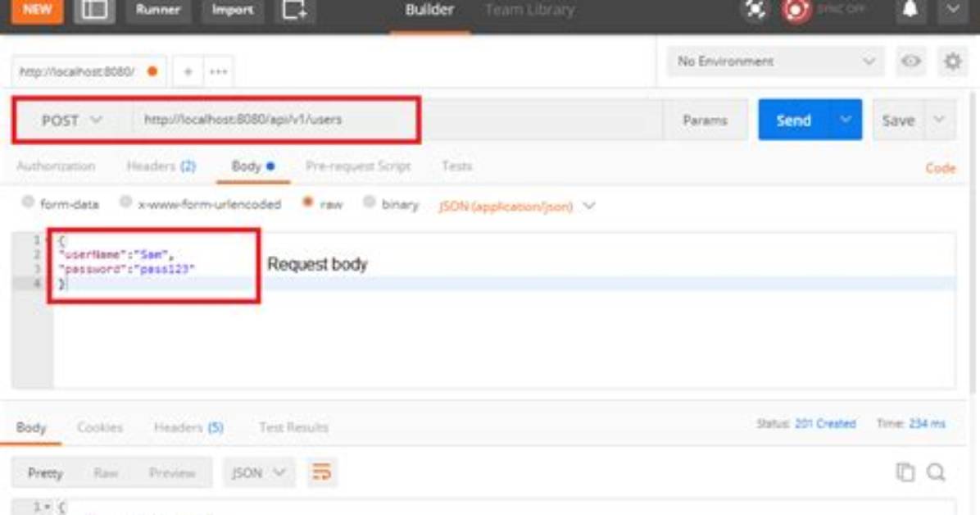Toggle the sidebar panel icon
Screen dimensions: 980x515
94,10
